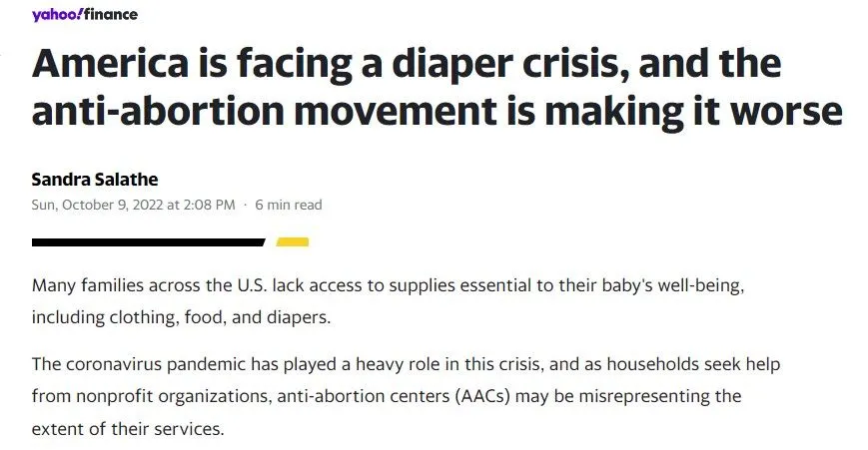This screenshot has height=450, width=868.
Task: Click the black divider bar
Action: [x=148, y=241]
